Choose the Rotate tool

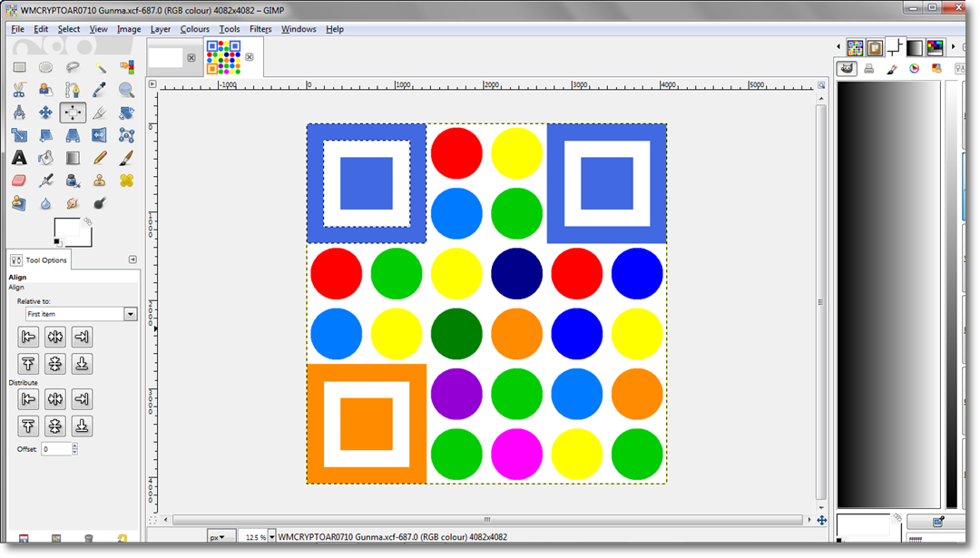coord(126,113)
